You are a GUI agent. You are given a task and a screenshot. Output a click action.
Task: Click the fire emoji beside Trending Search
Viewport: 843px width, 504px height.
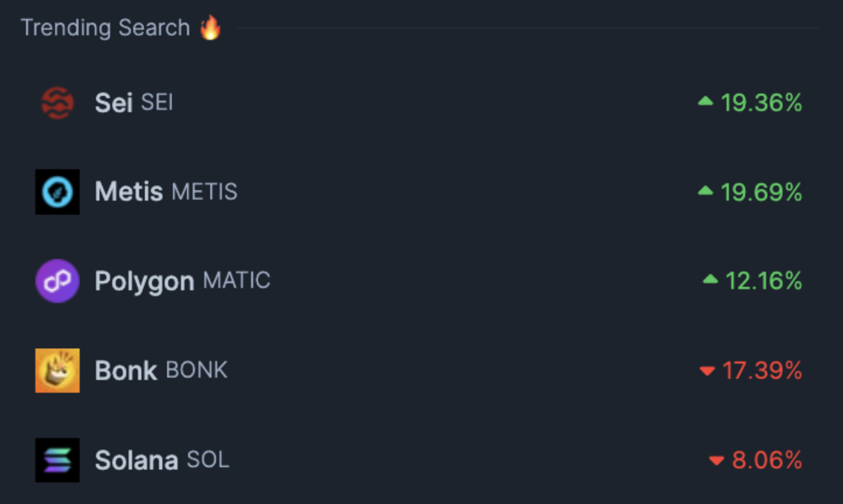point(210,27)
